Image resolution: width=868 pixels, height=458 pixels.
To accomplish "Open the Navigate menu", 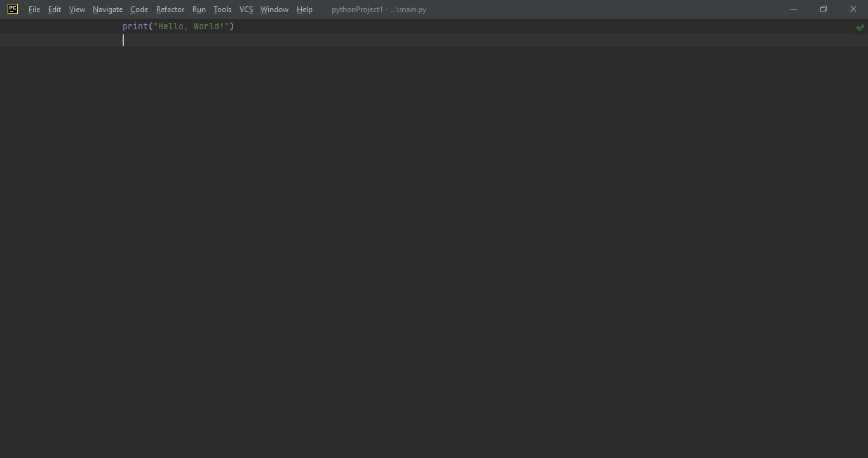I will pyautogui.click(x=107, y=9).
